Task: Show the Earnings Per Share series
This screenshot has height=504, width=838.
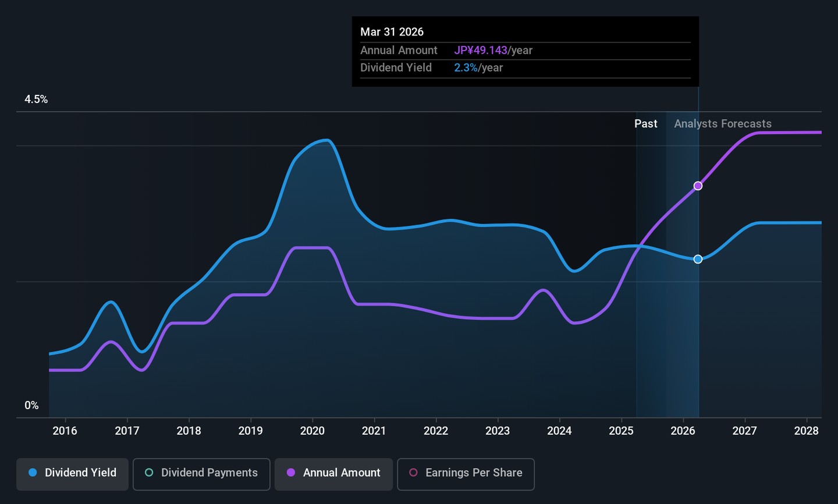Action: pos(466,474)
